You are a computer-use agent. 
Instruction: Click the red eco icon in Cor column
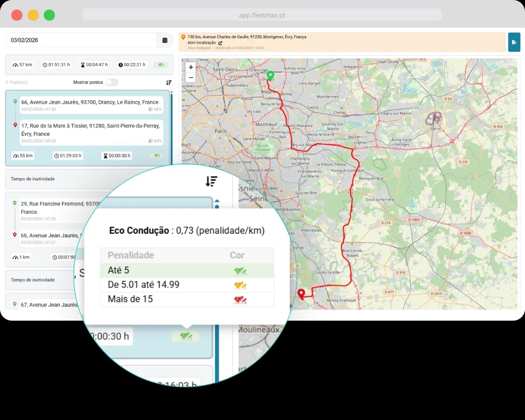[240, 300]
